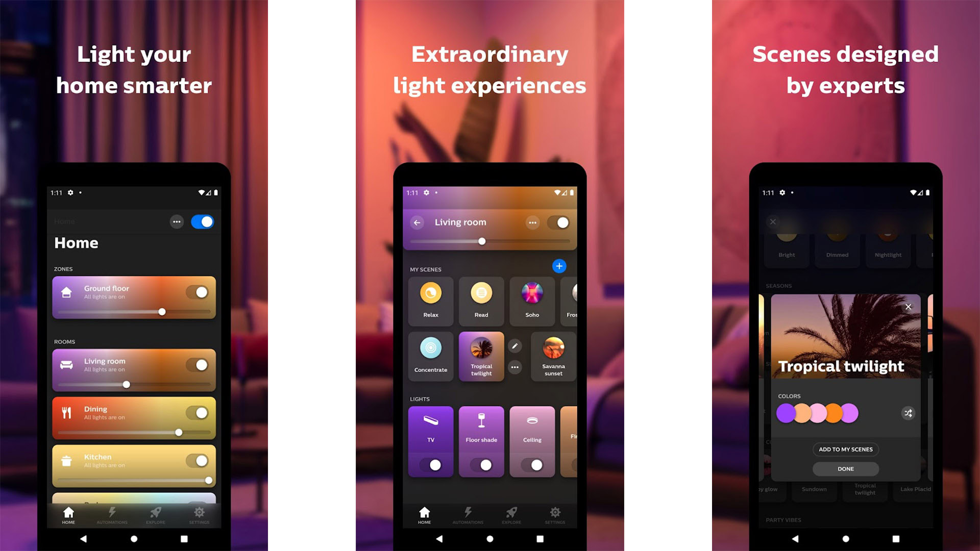
Task: Add a new scene with the plus button
Action: [557, 266]
